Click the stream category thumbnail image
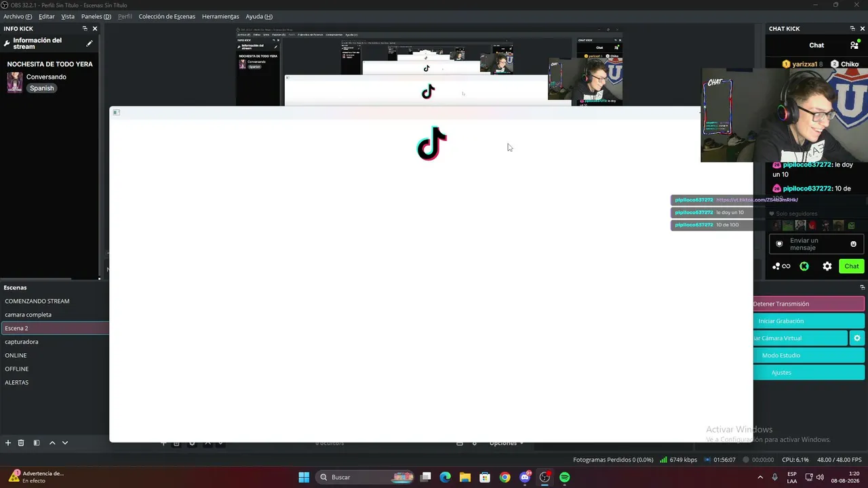868x488 pixels. (x=14, y=83)
